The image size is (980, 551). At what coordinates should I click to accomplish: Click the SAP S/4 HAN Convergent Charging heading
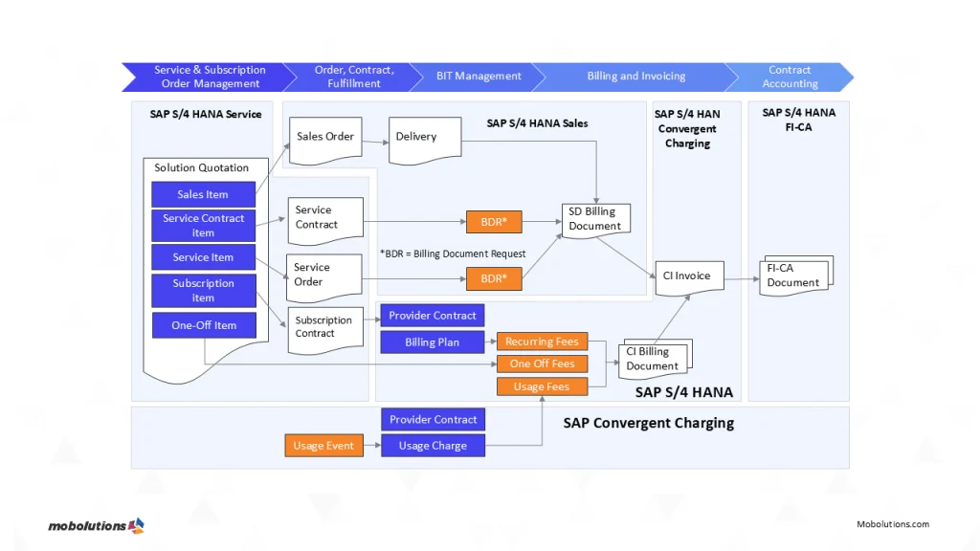click(x=687, y=129)
